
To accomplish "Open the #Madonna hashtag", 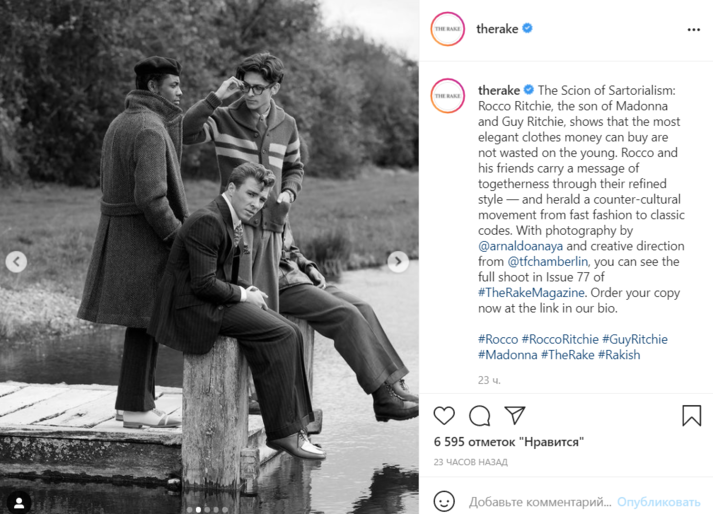I will [508, 355].
